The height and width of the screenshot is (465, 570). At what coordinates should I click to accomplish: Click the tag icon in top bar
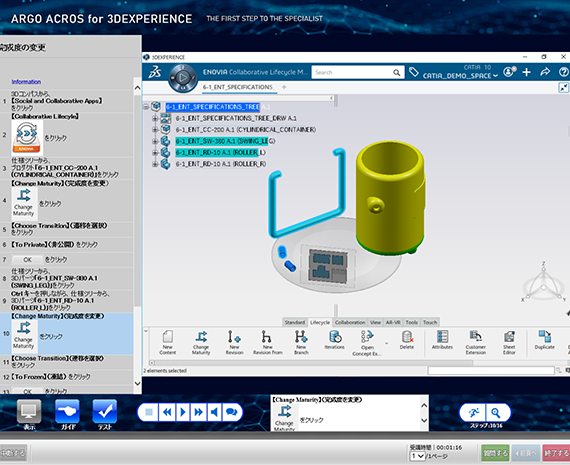pyautogui.click(x=413, y=72)
